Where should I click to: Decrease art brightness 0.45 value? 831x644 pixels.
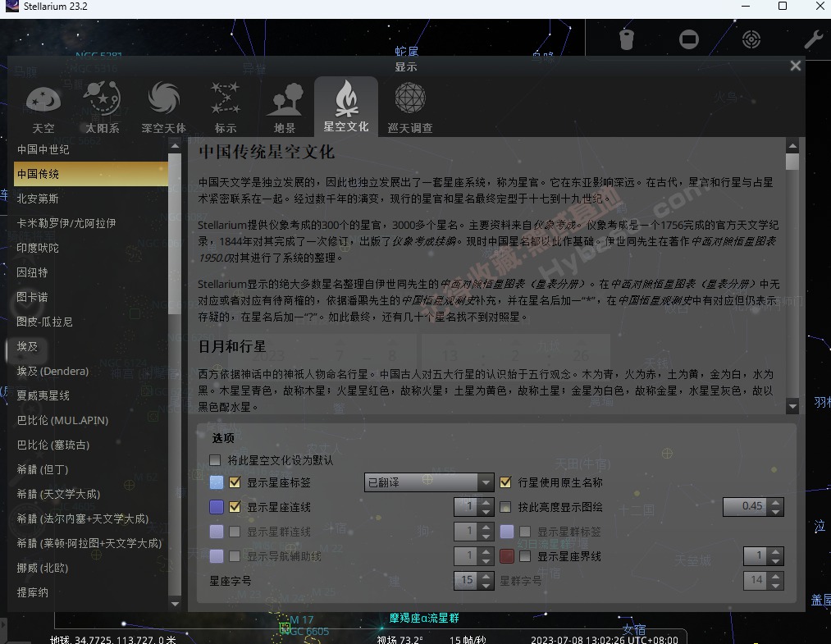776,512
